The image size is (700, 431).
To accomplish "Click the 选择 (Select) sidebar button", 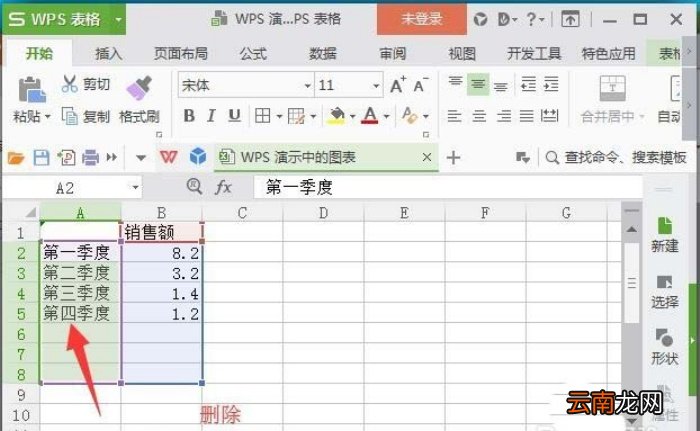I will pos(664,292).
